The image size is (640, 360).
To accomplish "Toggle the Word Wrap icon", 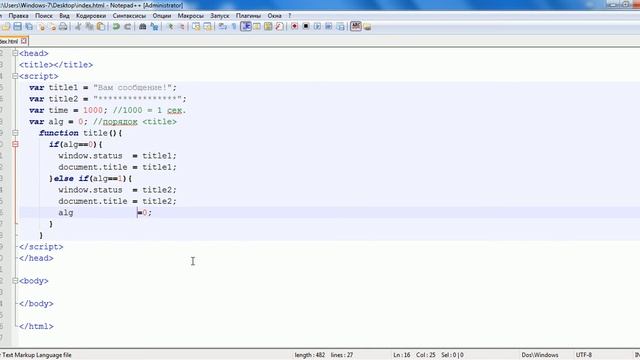I will pos(222,27).
